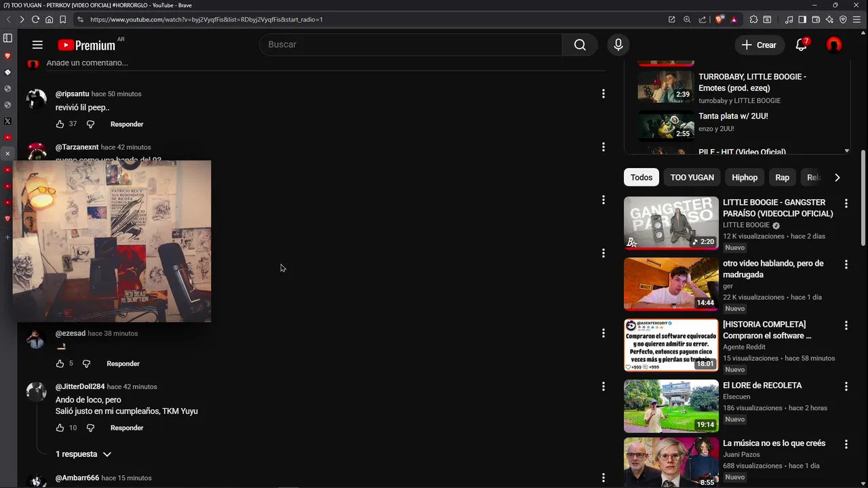The width and height of the screenshot is (868, 488).
Task: Select the Todos filter chip
Action: (x=641, y=178)
